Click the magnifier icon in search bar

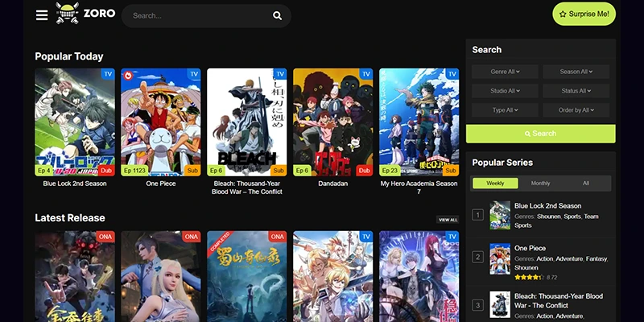pos(277,16)
